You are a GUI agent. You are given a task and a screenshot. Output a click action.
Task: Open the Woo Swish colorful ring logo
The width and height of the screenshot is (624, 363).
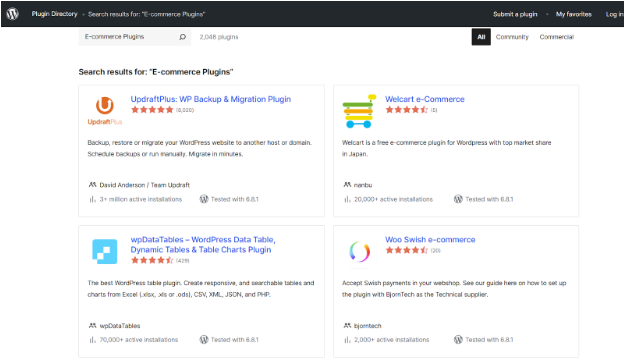click(359, 252)
